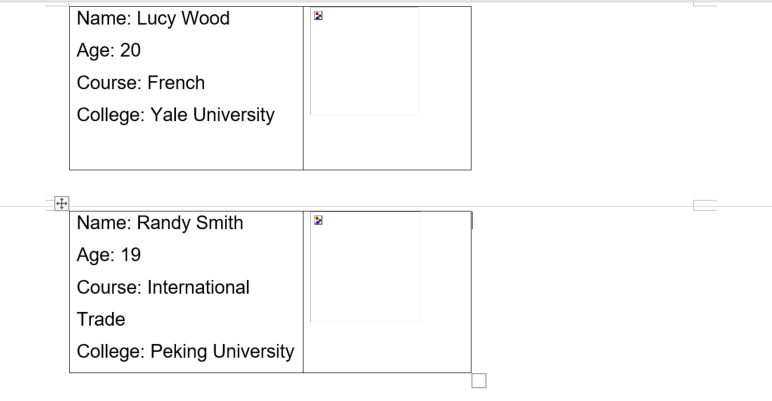Select Randy Smith's picture placeholder
The image size is (772, 401).
[365, 267]
